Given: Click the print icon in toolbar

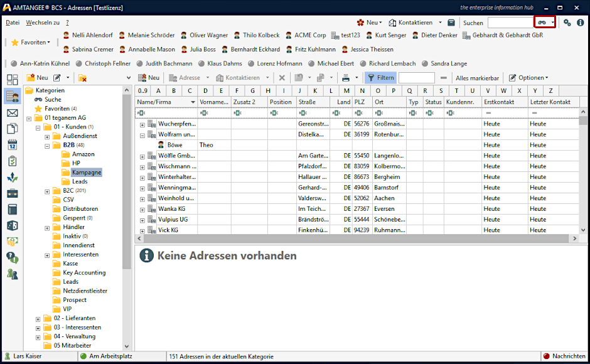Looking at the screenshot, I should 345,78.
